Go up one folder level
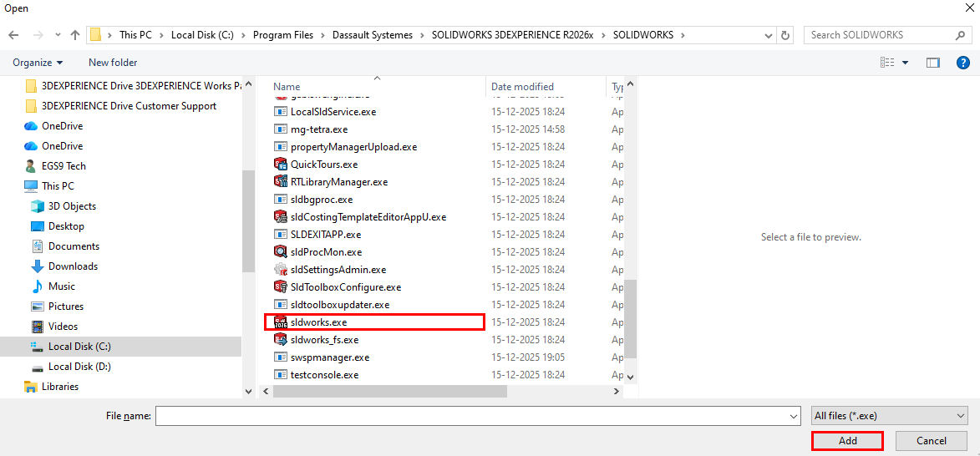 (x=75, y=35)
